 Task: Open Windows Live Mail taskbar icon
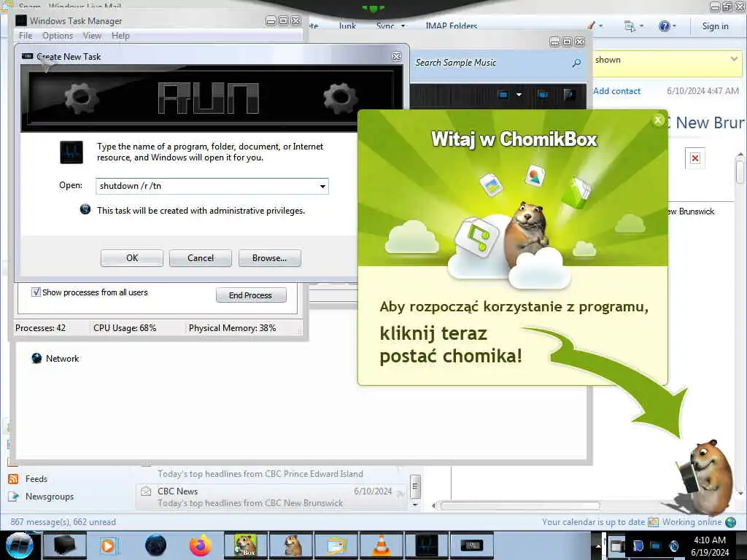pyautogui.click(x=336, y=545)
